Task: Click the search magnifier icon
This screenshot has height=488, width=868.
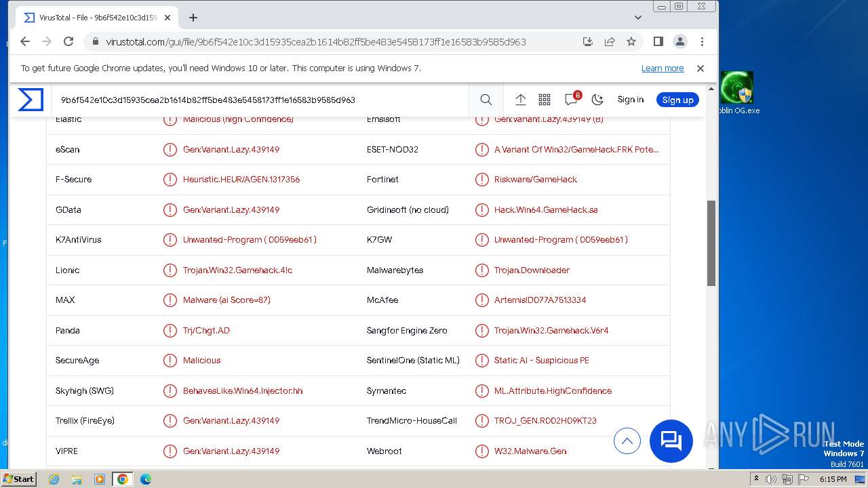Action: click(486, 100)
